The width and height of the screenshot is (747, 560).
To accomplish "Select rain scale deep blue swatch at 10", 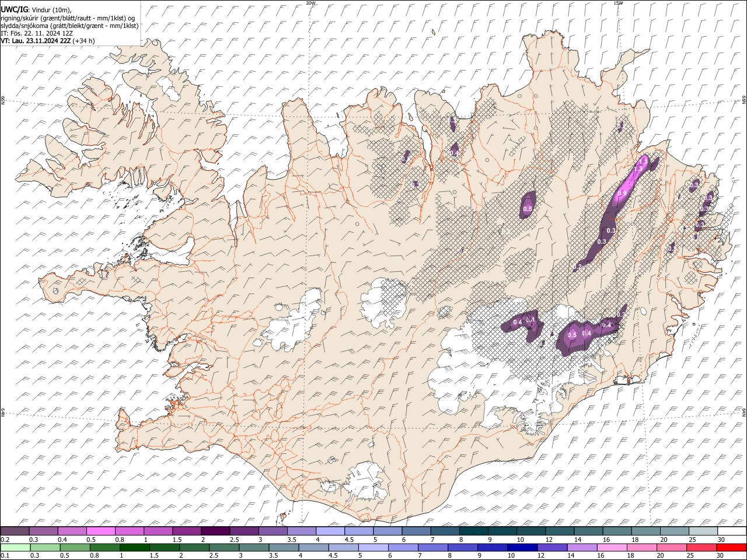I will 522,547.
